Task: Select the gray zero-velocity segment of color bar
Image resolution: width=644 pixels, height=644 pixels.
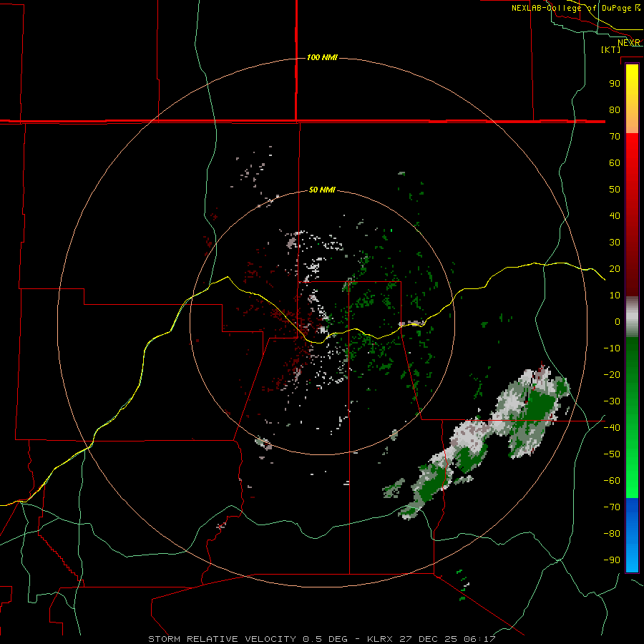Action: point(632,317)
